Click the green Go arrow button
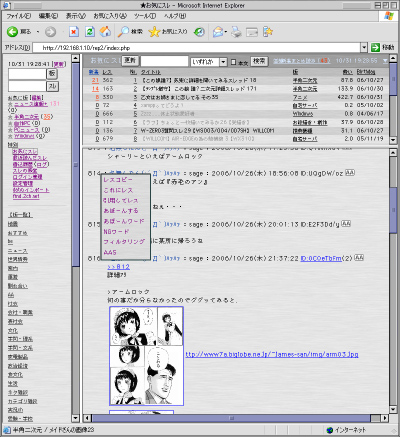This screenshot has width=400, height=437. coord(376,47)
